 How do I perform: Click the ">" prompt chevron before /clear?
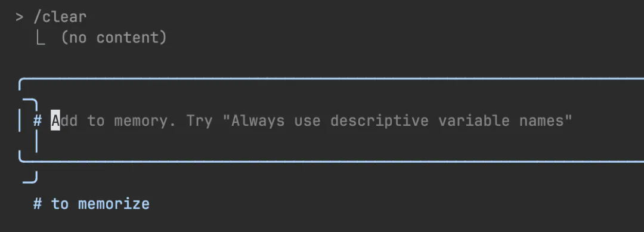(19, 17)
